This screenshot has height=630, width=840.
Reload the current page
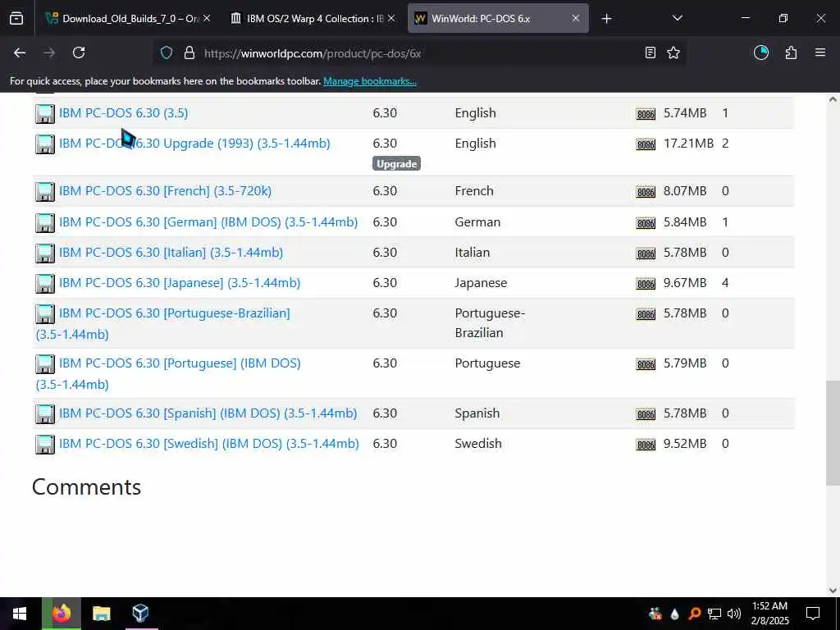(x=79, y=52)
